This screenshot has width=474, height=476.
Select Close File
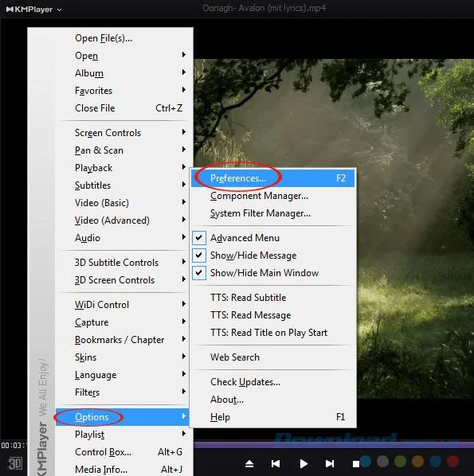(x=123, y=108)
